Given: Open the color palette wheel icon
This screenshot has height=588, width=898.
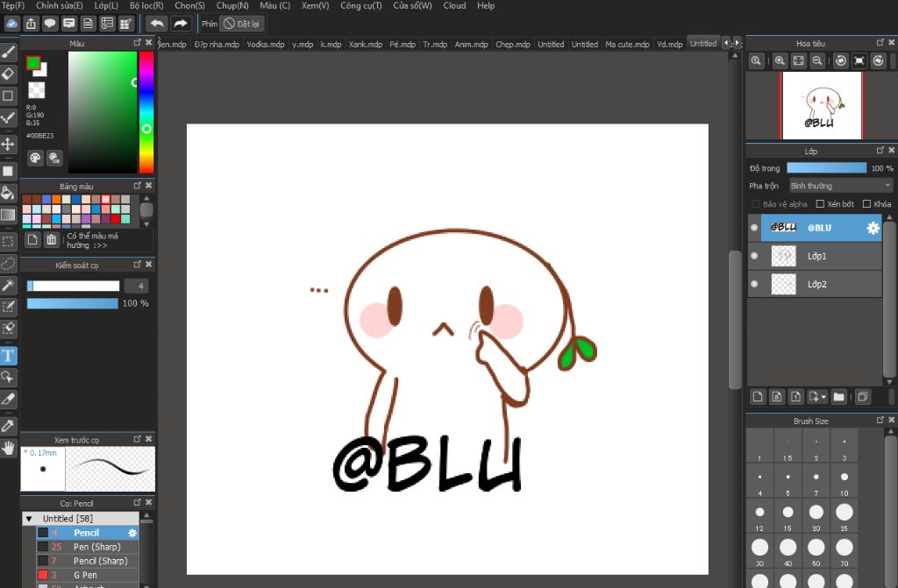Looking at the screenshot, I should click(35, 158).
